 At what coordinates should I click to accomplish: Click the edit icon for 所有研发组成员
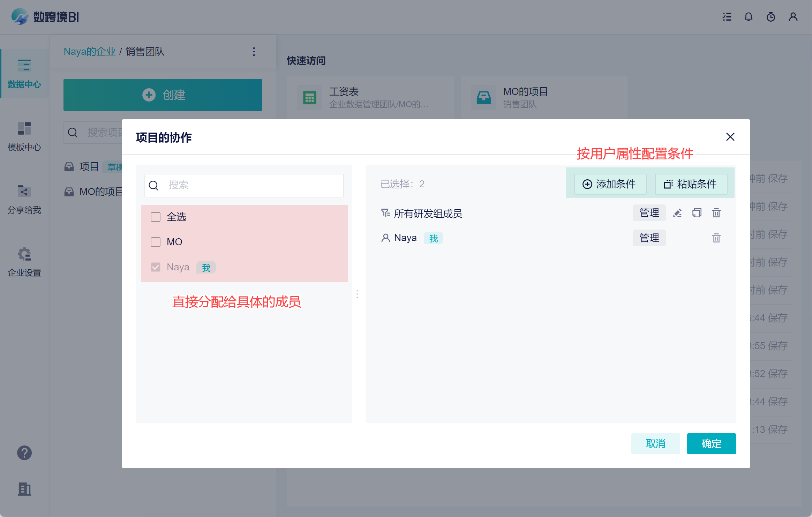[x=677, y=213]
